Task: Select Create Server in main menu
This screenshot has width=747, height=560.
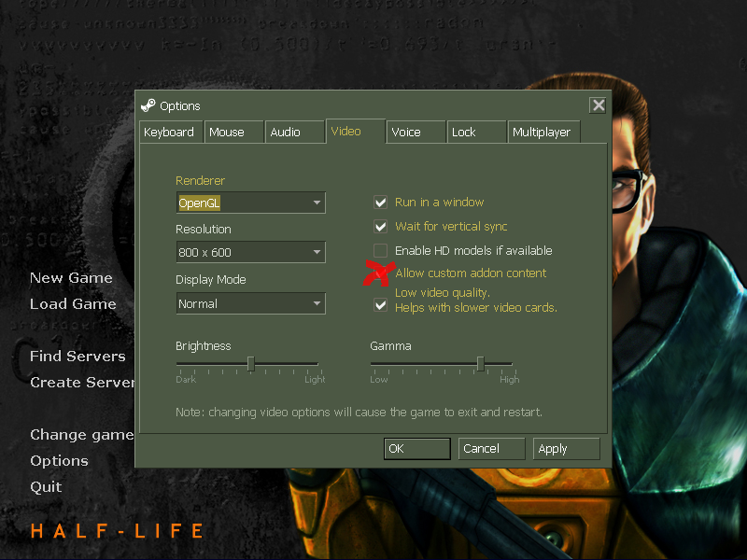Action: tap(82, 382)
